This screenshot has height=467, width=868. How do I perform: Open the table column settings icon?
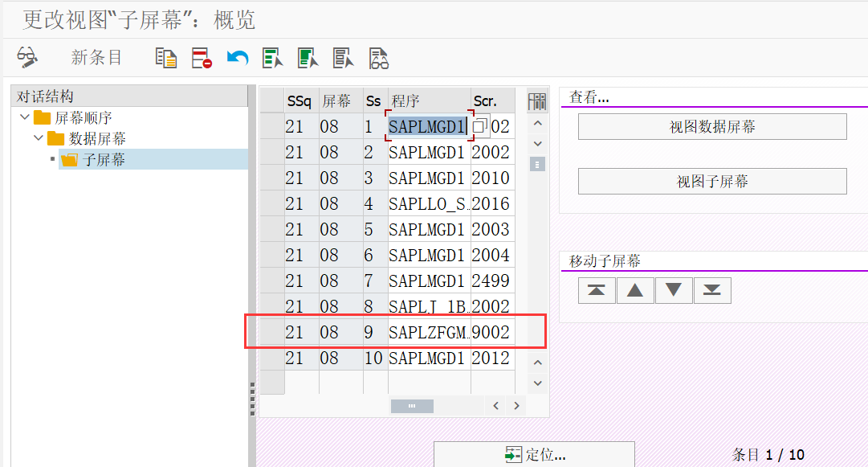[537, 101]
